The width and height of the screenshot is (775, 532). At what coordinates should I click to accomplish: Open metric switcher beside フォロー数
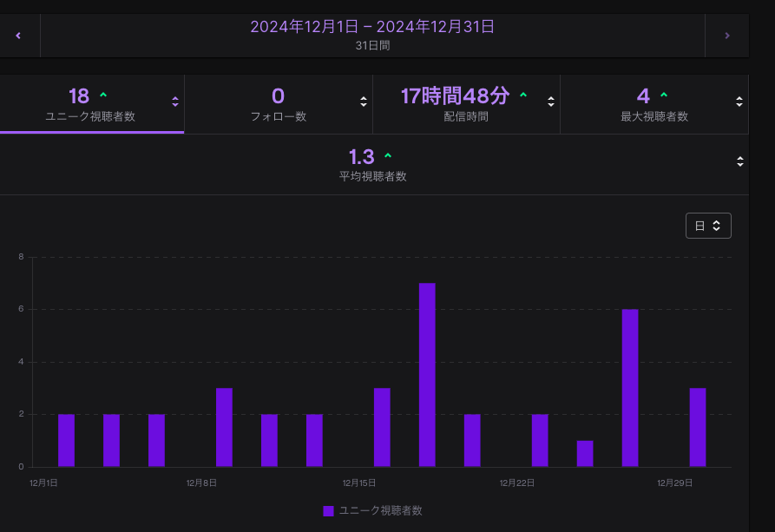(364, 102)
